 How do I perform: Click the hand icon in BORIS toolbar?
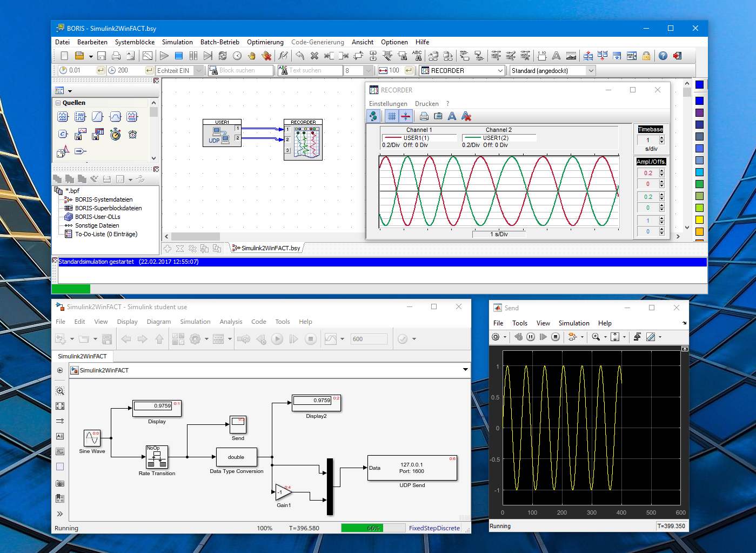click(x=252, y=56)
